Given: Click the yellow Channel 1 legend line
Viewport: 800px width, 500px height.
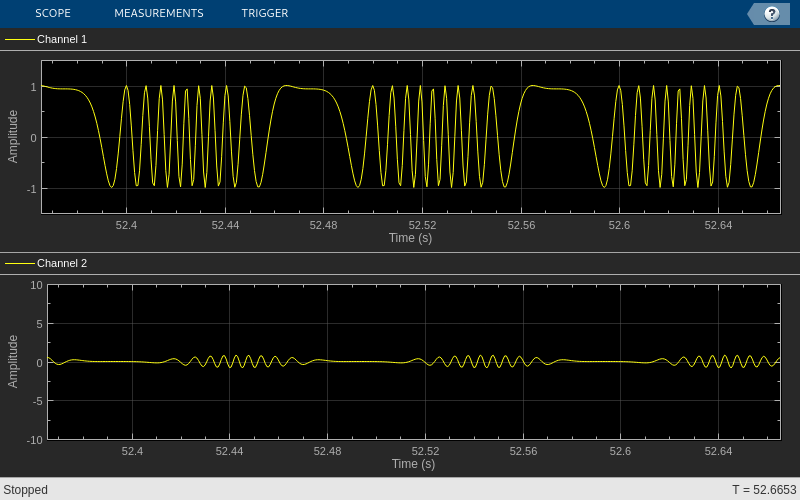Looking at the screenshot, I should [x=20, y=39].
